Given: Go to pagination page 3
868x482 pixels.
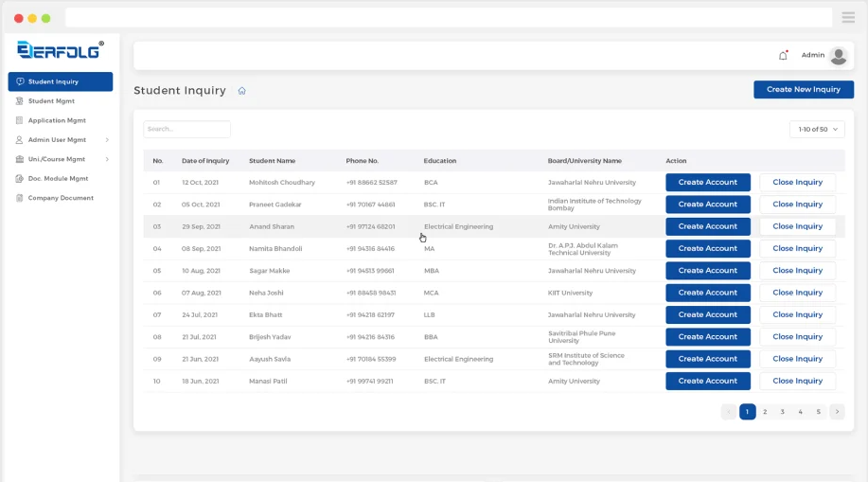Looking at the screenshot, I should click(x=783, y=412).
